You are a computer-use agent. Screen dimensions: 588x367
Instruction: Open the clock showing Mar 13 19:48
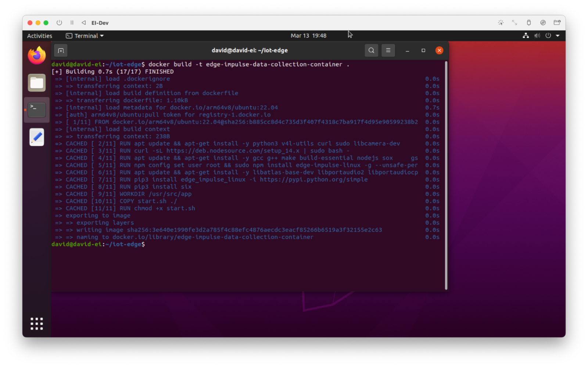coord(308,36)
